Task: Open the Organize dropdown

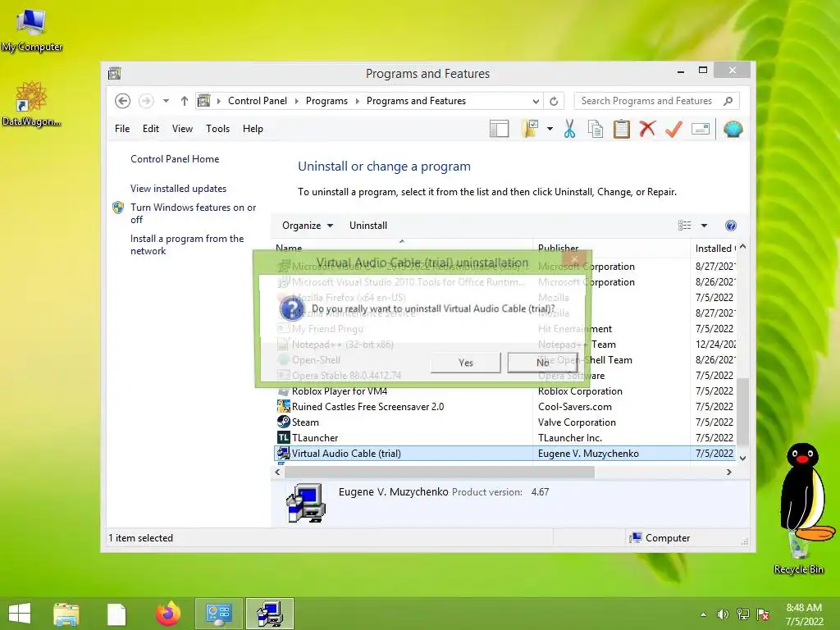Action: pos(308,226)
